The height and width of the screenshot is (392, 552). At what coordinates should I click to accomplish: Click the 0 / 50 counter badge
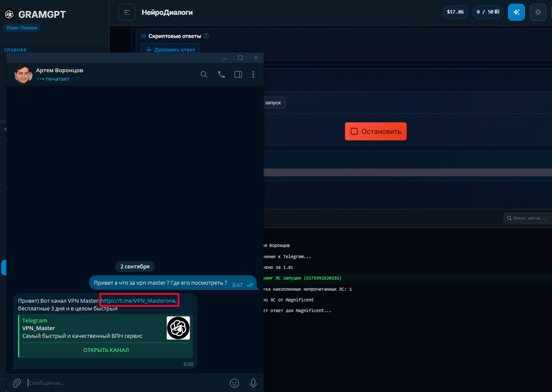click(x=488, y=12)
